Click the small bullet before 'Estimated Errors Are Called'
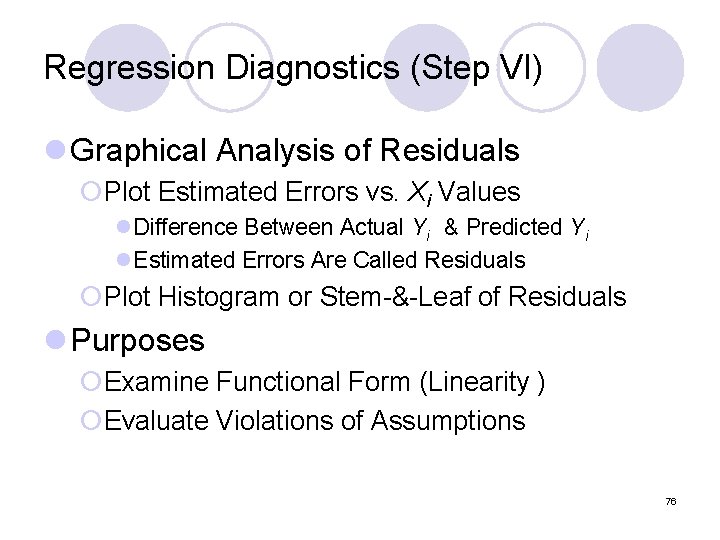This screenshot has height=540, width=720. 123,261
